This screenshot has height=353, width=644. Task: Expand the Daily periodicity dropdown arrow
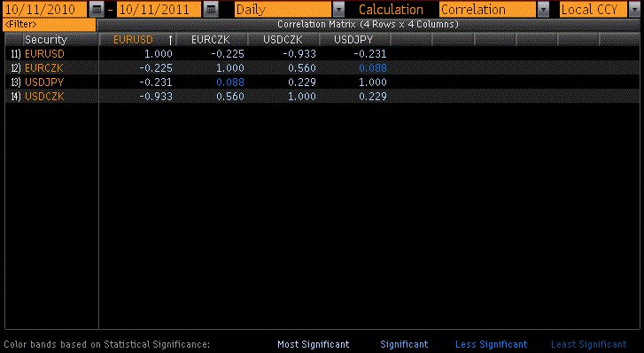(339, 9)
